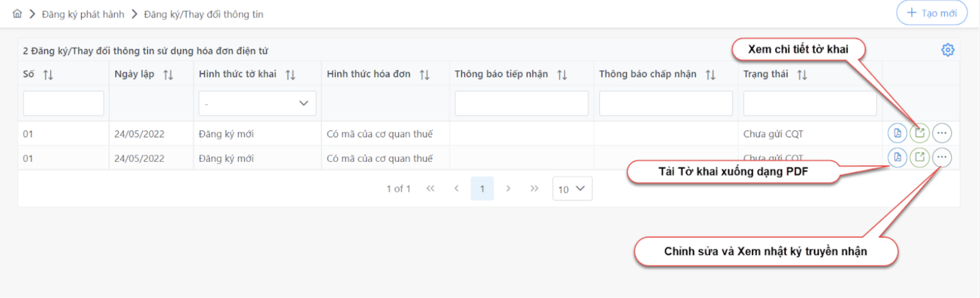Click the Số filter input field
The height and width of the screenshot is (298, 980).
[63, 104]
